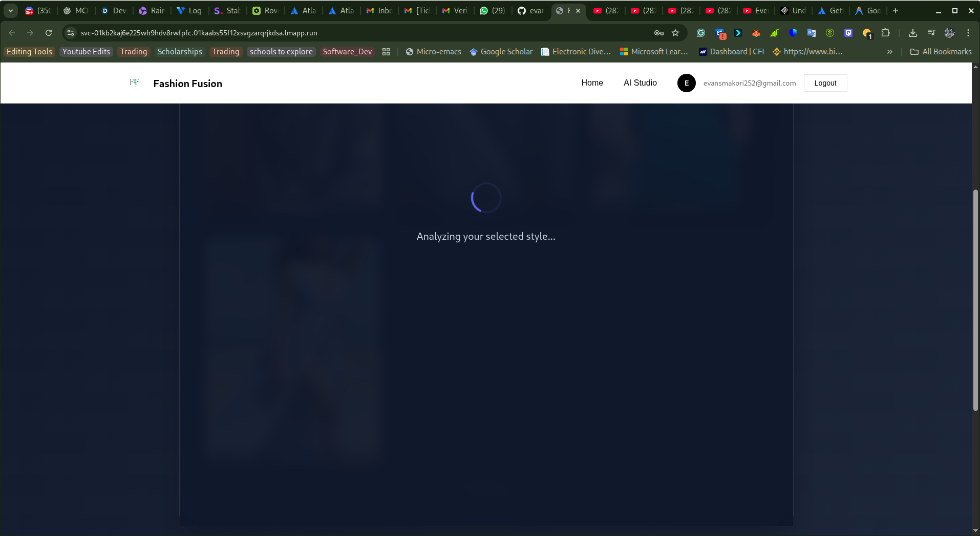
Task: Go back to previous page
Action: click(12, 33)
